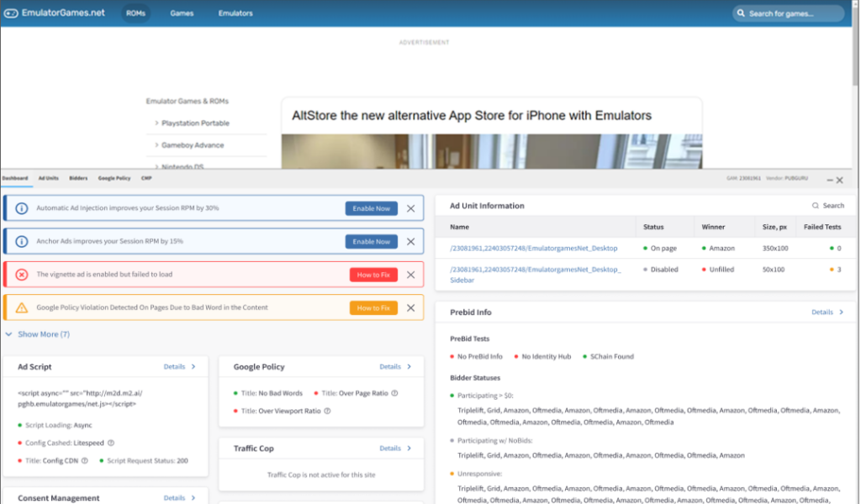Click the red error icon on vignette ad alert
The width and height of the screenshot is (861, 504).
tap(21, 275)
